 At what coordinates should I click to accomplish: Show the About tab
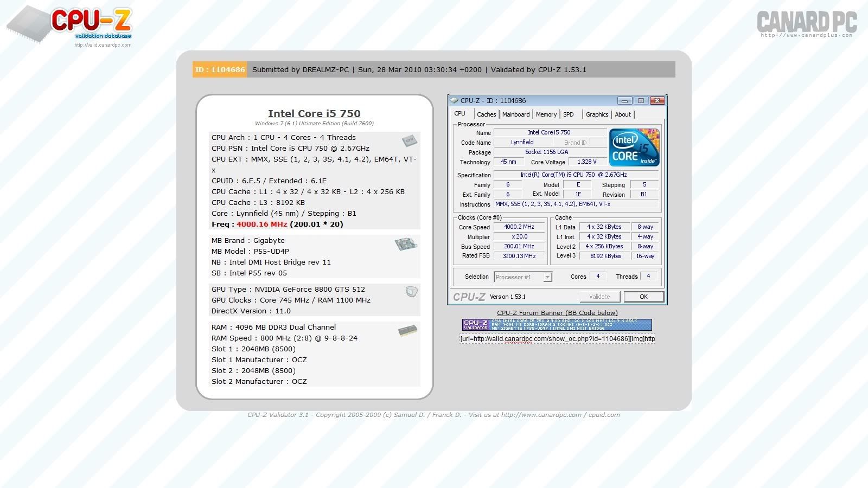[x=622, y=114]
